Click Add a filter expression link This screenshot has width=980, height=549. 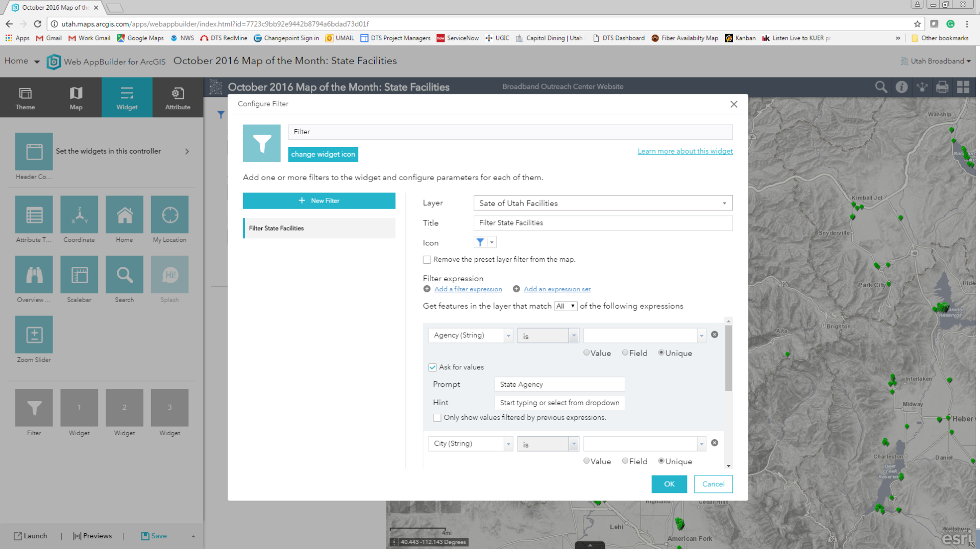(468, 289)
